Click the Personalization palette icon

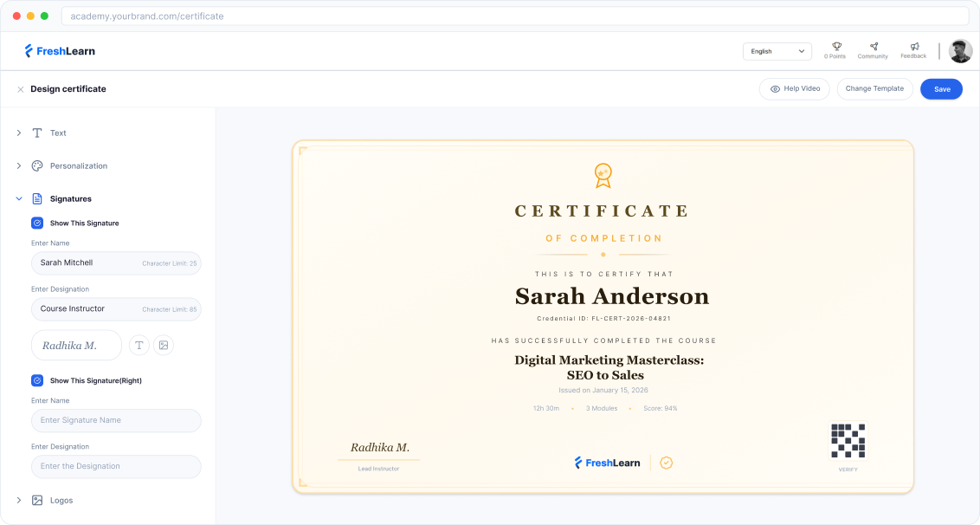tap(35, 165)
